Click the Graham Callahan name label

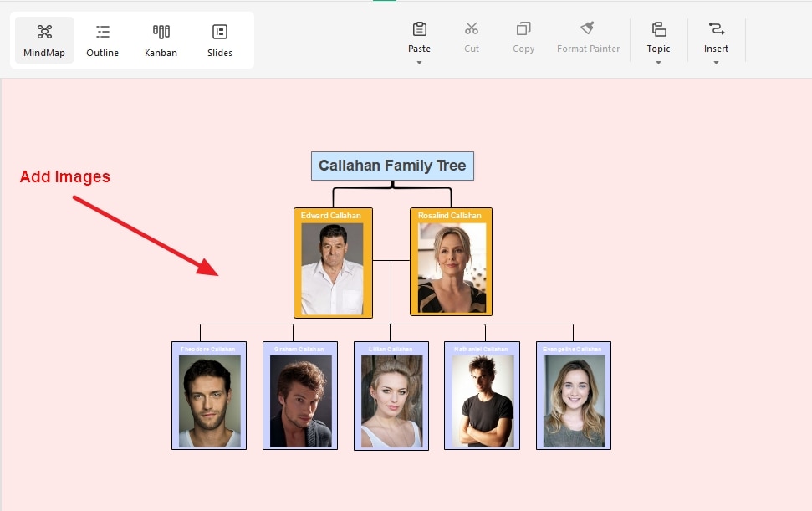point(299,349)
